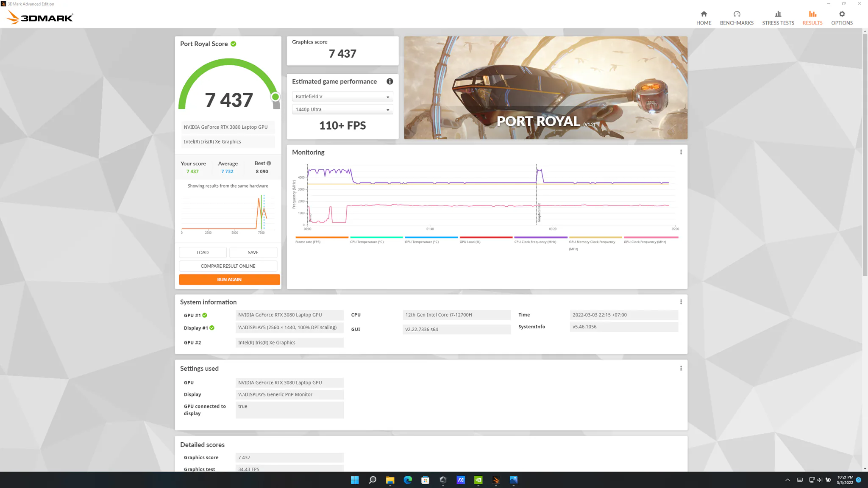The width and height of the screenshot is (868, 488).
Task: Open the OPTIONS tab
Action: tap(842, 18)
